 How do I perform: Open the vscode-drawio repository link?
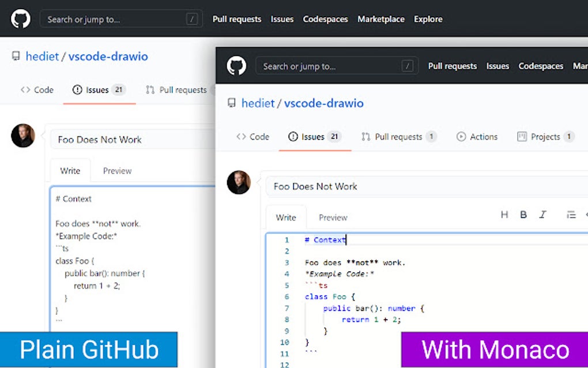coord(323,103)
